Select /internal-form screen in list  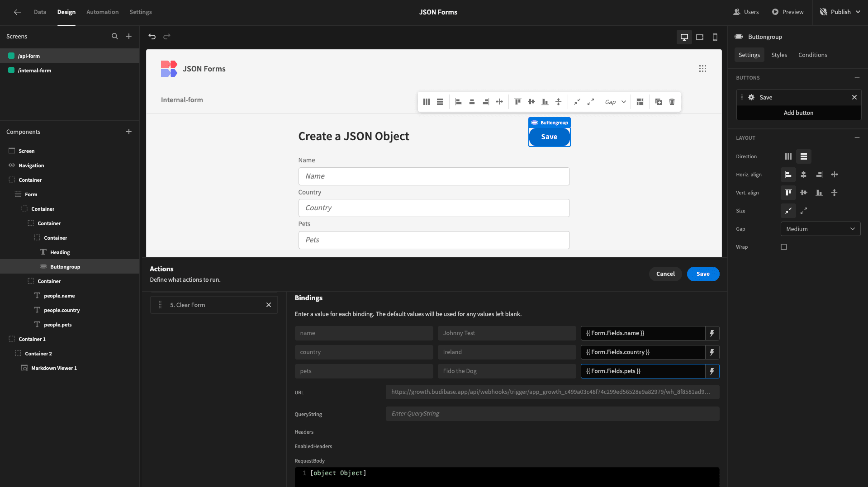pyautogui.click(x=70, y=71)
